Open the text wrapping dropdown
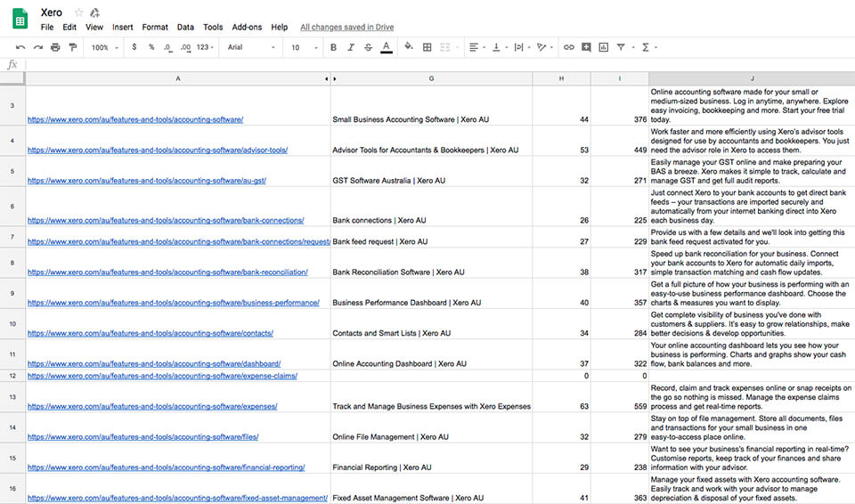 (x=522, y=47)
